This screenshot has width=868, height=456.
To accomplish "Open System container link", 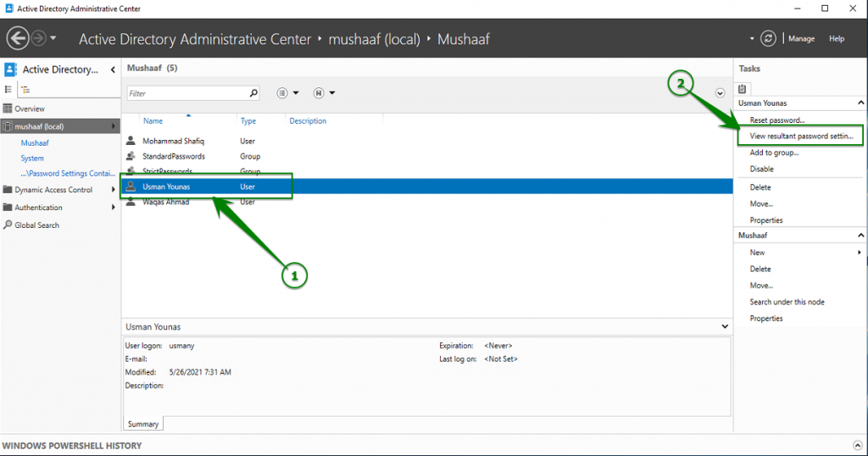I will point(32,158).
